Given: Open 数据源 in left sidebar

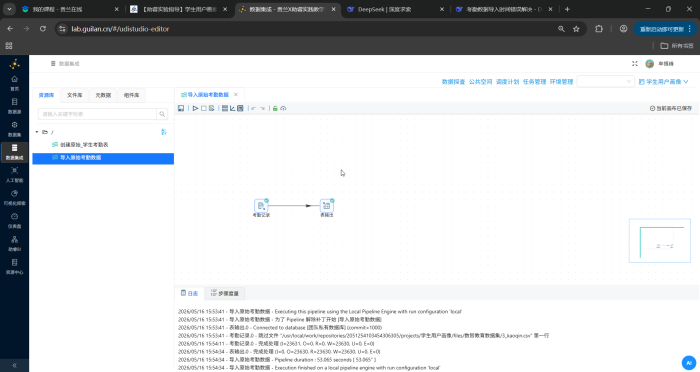Looking at the screenshot, I should [14, 106].
